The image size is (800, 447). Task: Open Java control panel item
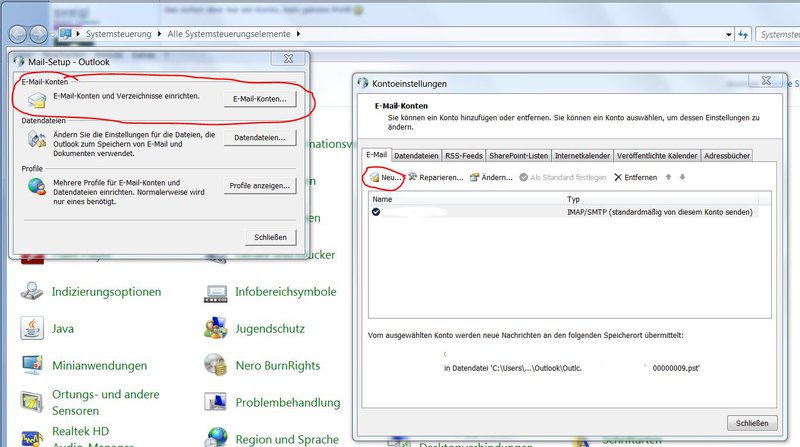pyautogui.click(x=63, y=329)
